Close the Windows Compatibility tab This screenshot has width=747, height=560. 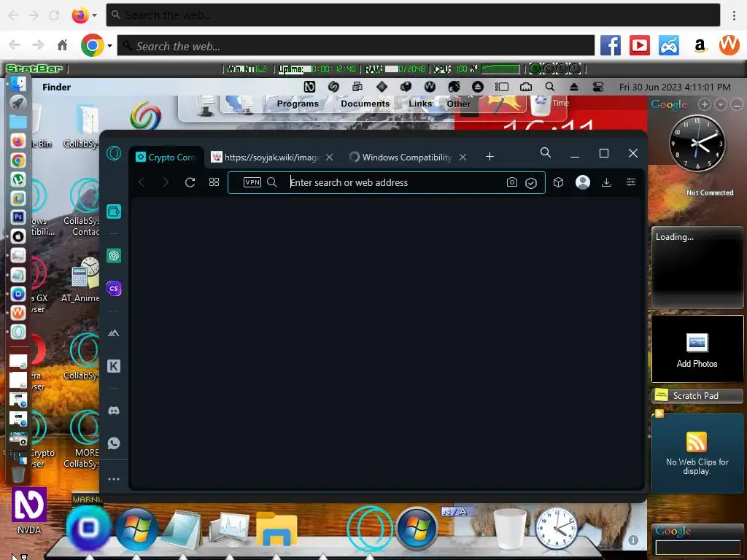point(462,157)
